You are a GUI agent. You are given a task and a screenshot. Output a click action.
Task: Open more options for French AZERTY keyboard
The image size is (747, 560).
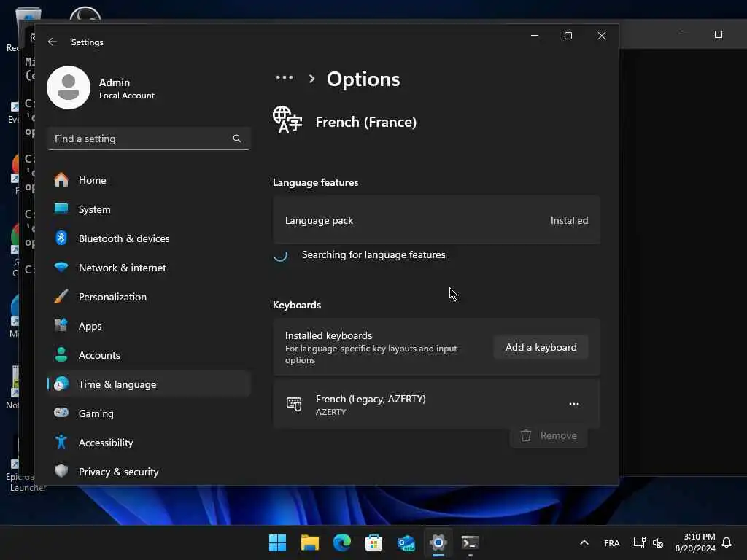[x=574, y=404]
